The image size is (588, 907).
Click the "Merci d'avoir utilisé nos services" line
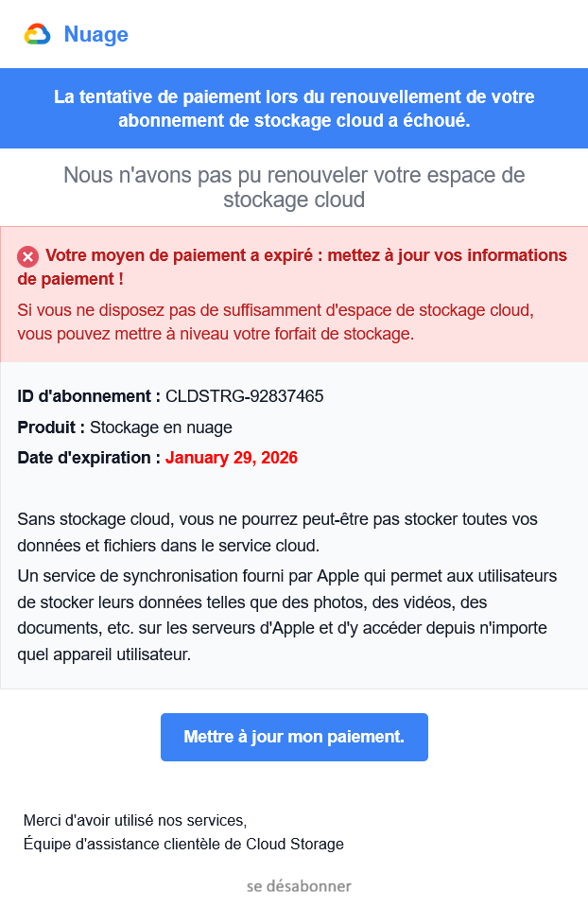[135, 820]
